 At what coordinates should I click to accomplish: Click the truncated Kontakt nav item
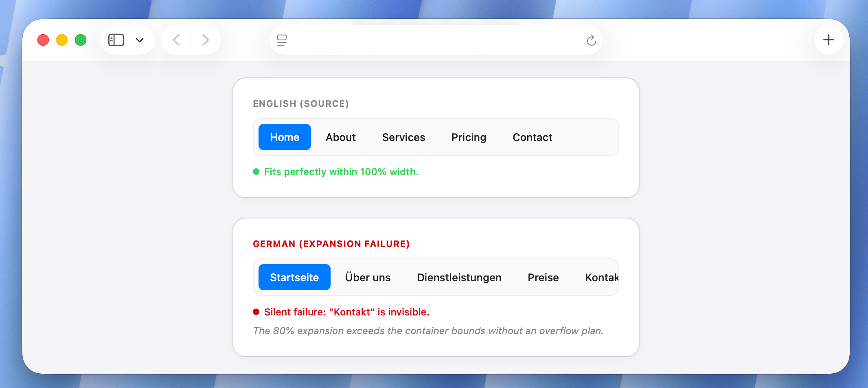[x=602, y=277]
